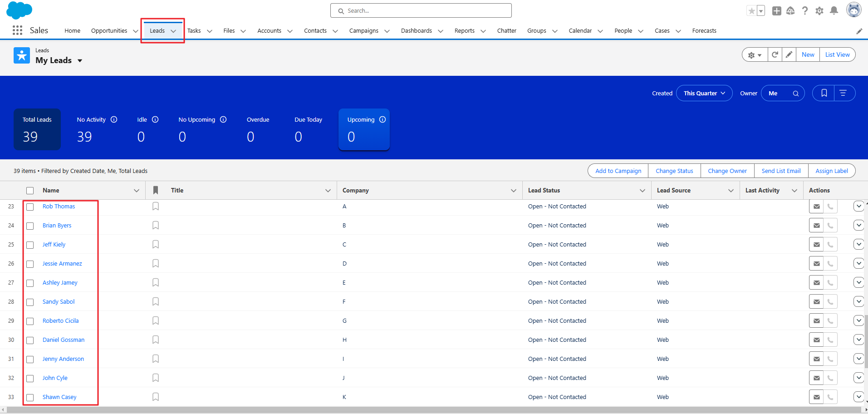
Task: Click the refresh list icon
Action: [x=775, y=54]
